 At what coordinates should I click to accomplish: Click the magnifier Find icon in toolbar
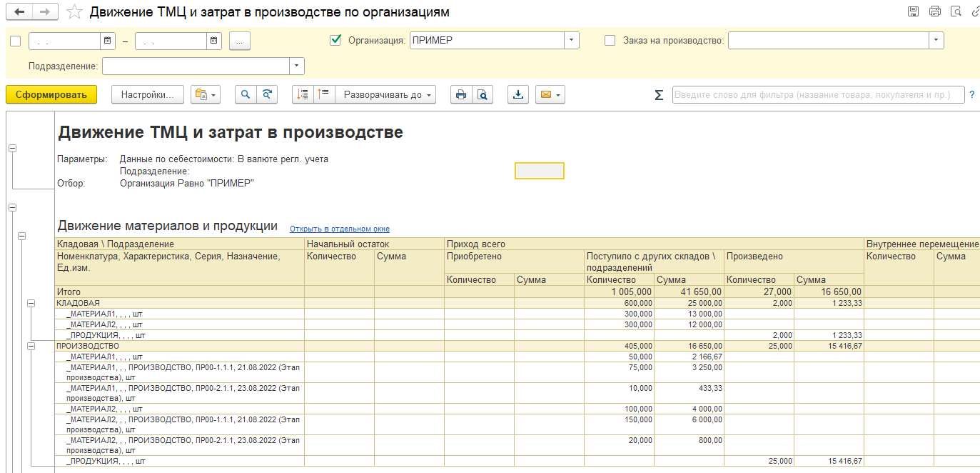(246, 94)
